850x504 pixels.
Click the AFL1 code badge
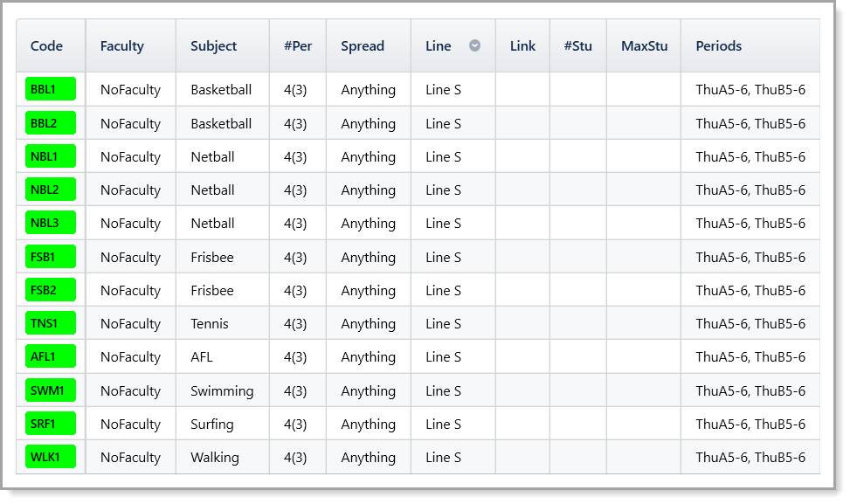coord(51,357)
